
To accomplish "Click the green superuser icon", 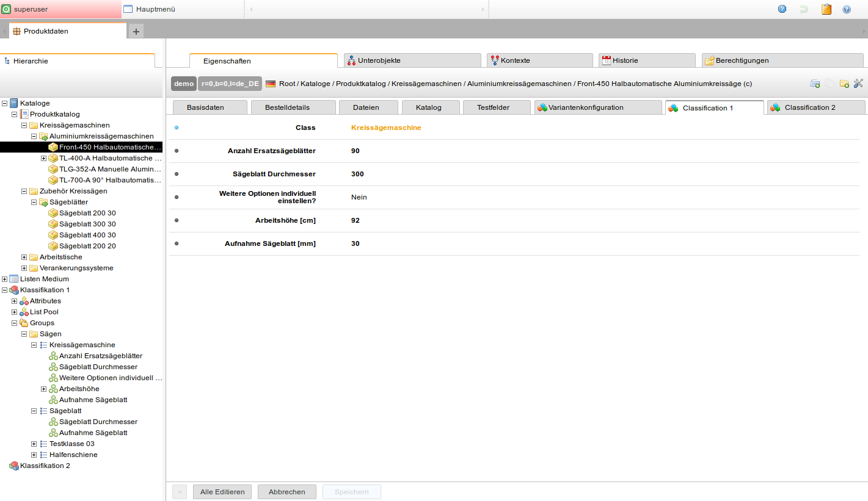I will pos(7,9).
